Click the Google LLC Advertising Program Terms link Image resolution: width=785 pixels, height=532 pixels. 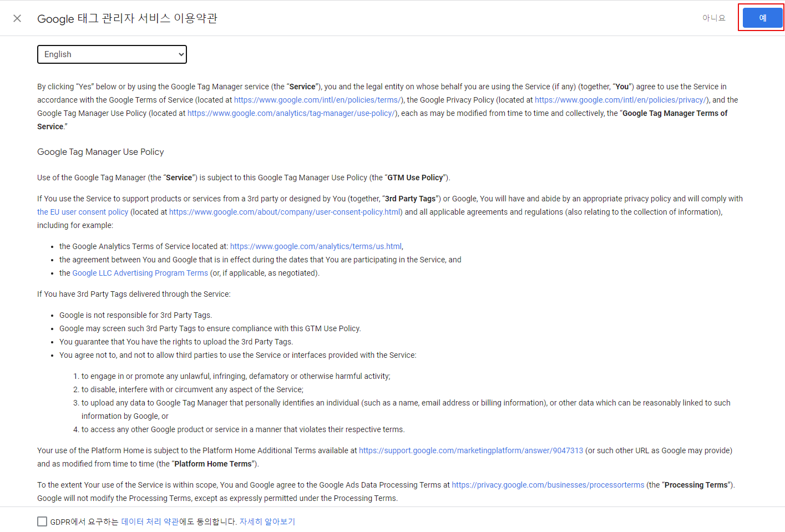pos(140,272)
